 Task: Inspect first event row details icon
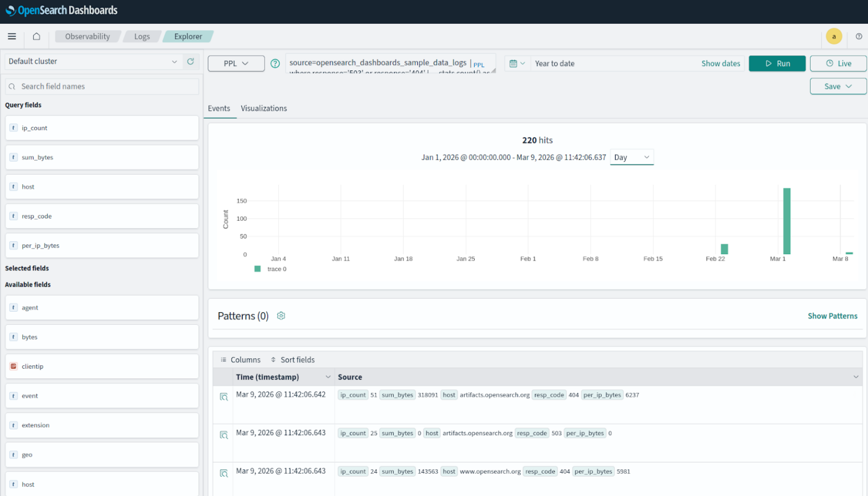(224, 396)
